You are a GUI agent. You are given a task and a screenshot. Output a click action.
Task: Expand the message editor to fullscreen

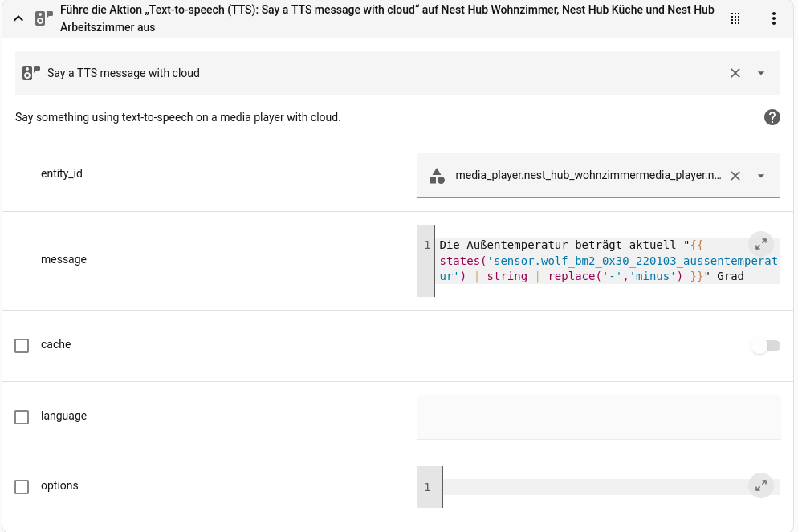760,244
